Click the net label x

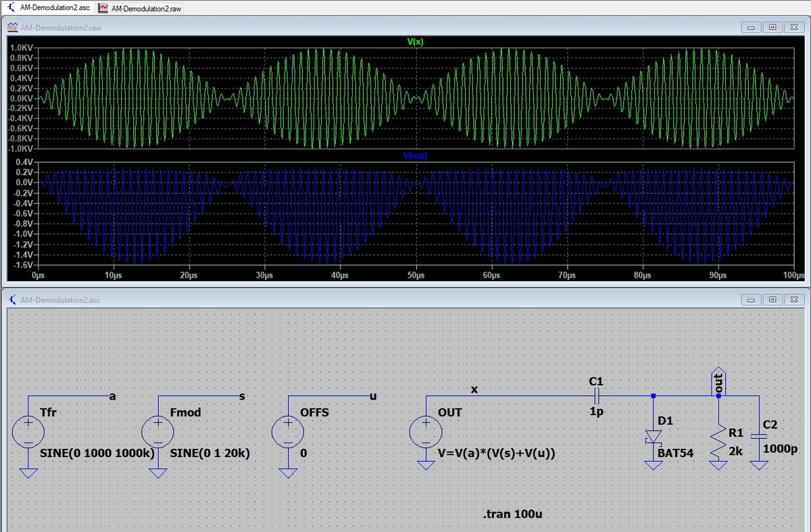[474, 389]
